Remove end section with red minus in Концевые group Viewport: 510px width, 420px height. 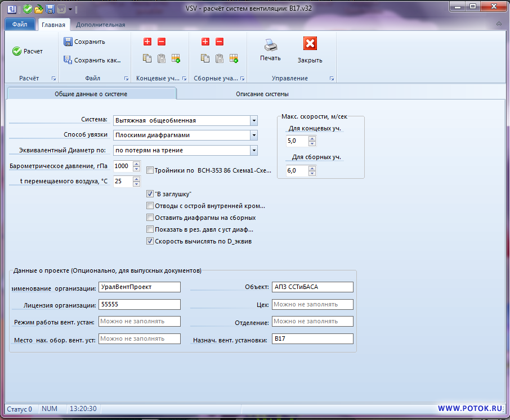pos(162,42)
